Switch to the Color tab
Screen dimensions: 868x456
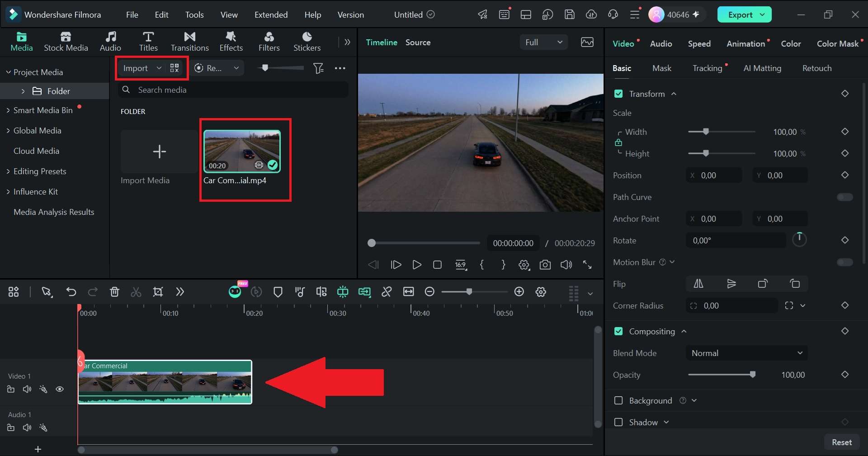[791, 44]
